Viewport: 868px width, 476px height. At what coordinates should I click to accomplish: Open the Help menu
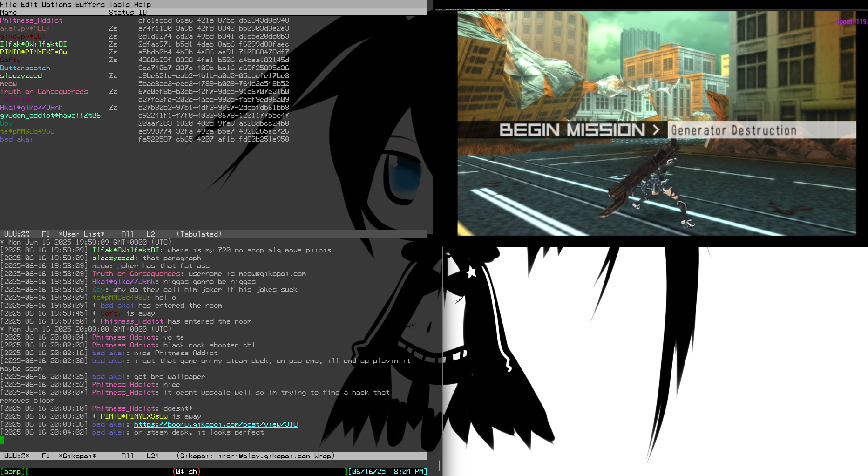coord(142,4)
